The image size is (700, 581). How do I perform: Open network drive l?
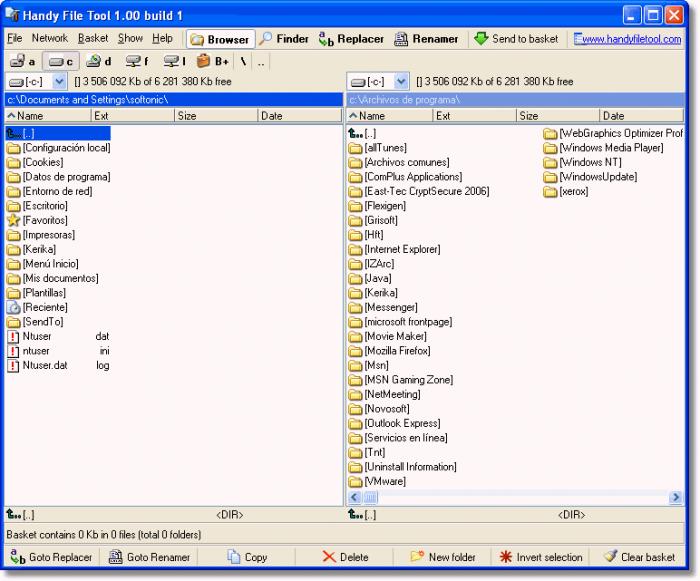175,61
